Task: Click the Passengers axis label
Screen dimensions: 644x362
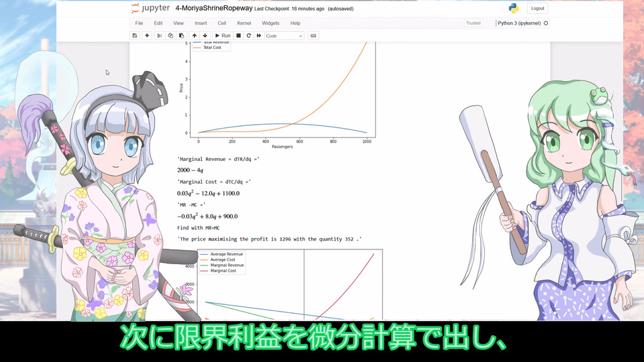Action: point(282,147)
